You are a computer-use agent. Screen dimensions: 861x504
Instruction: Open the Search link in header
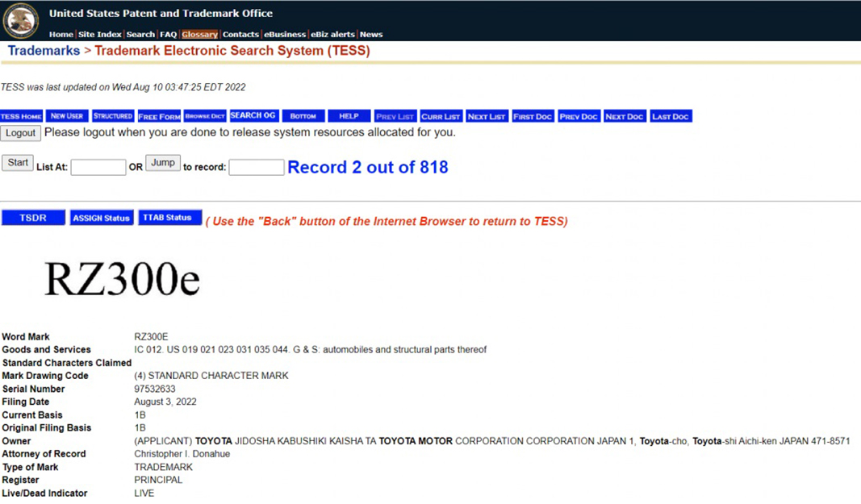[140, 35]
